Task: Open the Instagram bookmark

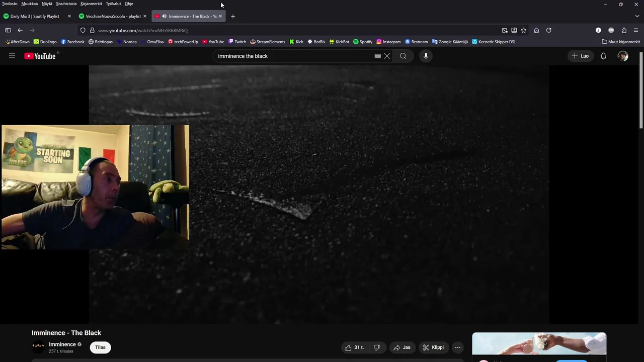Action: coord(388,42)
